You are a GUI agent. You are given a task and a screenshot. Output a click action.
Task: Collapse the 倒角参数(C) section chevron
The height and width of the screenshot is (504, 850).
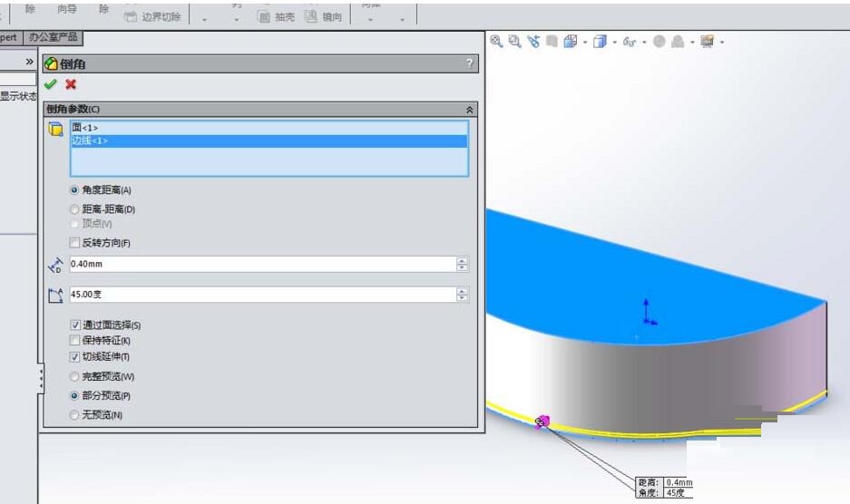pos(470,110)
